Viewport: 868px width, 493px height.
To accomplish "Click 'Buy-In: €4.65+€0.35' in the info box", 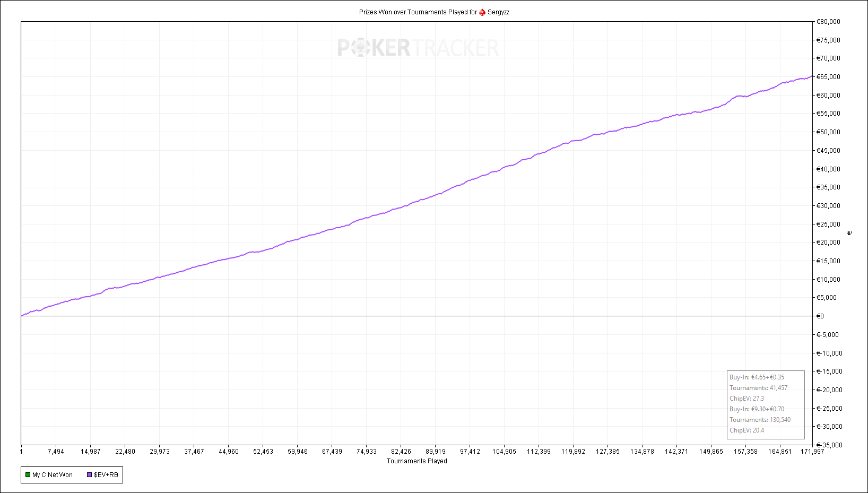I will point(757,377).
